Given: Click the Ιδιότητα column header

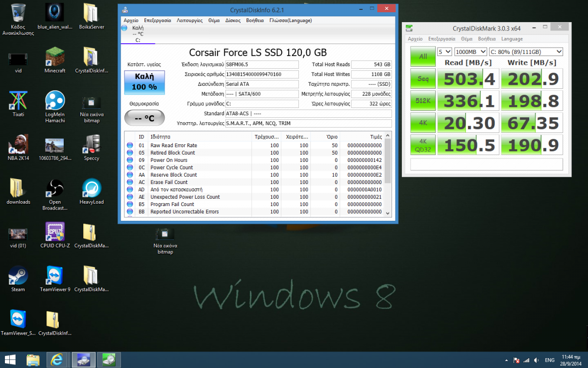Looking at the screenshot, I should [x=200, y=137].
